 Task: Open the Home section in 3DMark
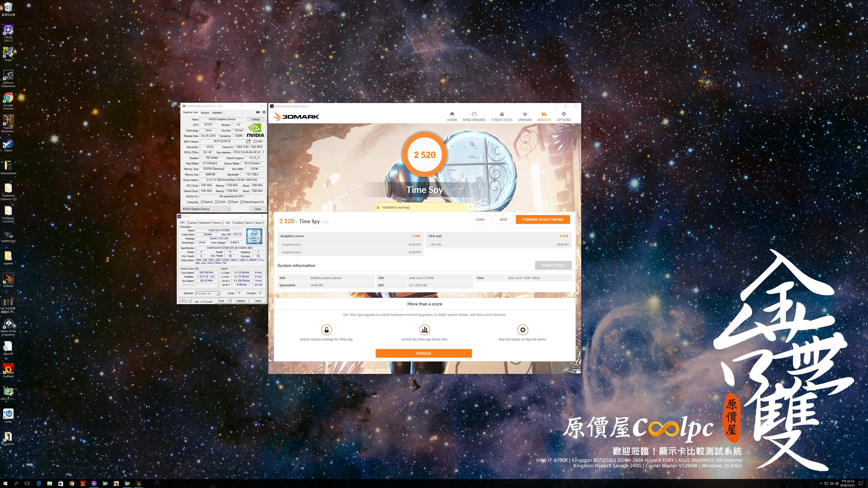point(452,117)
